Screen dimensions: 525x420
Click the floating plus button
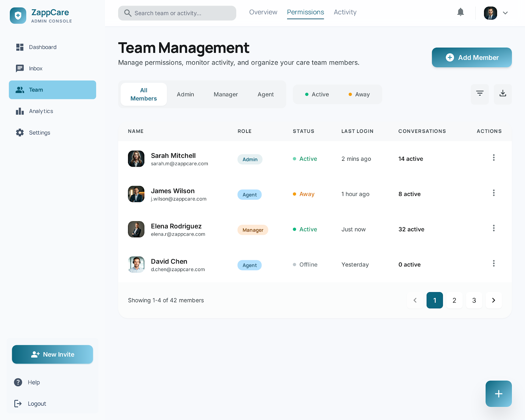[x=498, y=393]
